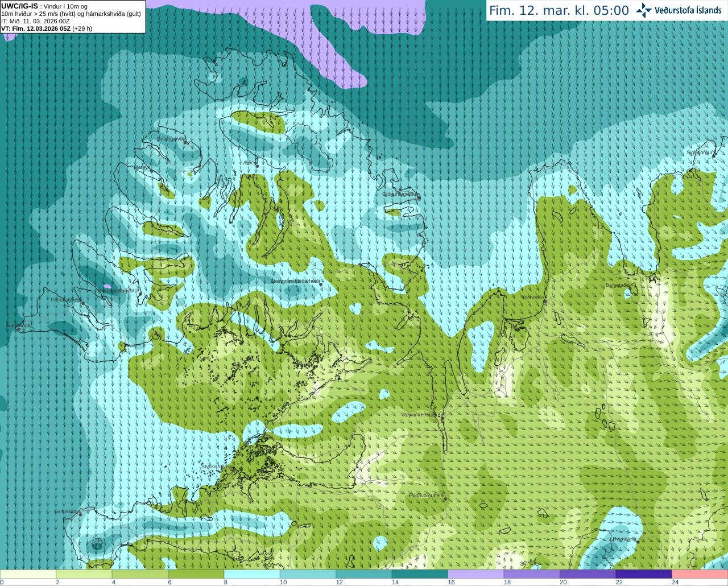The width and height of the screenshot is (728, 586).
Task: Click the 20–22 m/s violet legend swatch
Action: [x=588, y=574]
